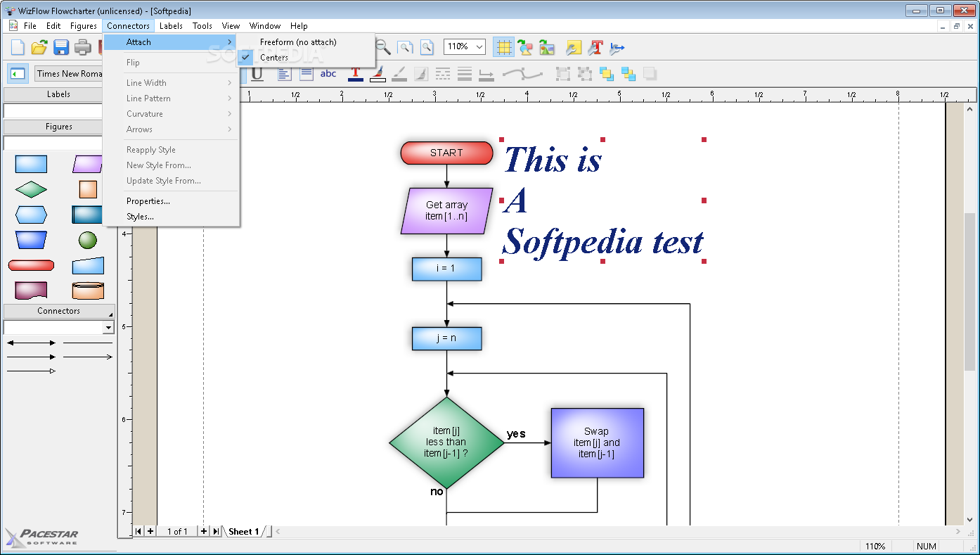Print using the printer toolbar icon
The height and width of the screenshot is (555, 980).
click(x=83, y=48)
